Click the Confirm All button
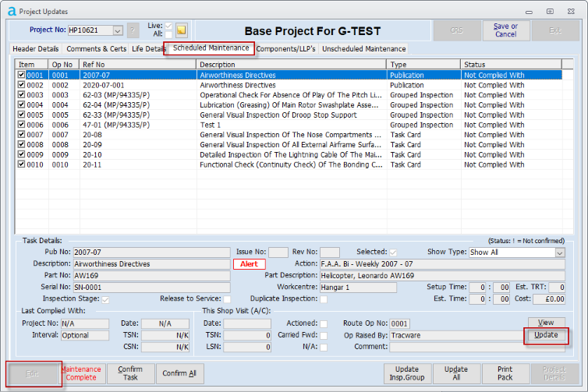Viewport: 588px width, 392px height. (x=179, y=373)
